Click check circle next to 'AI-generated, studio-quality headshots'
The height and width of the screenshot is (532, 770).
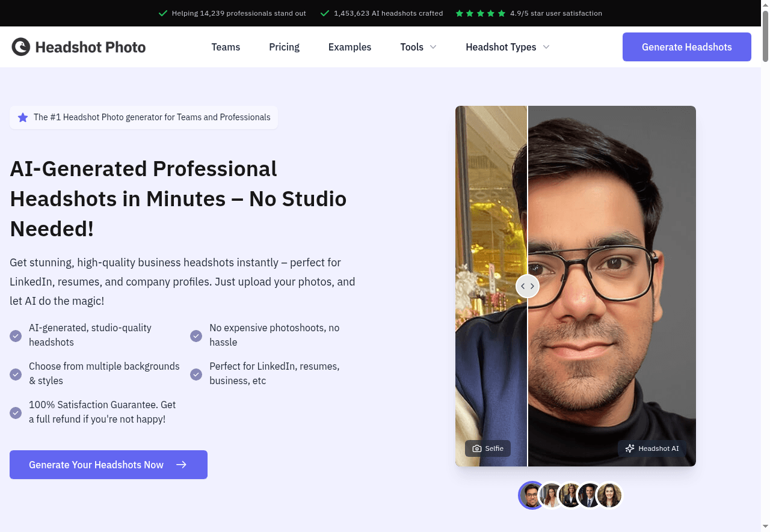[x=16, y=335]
